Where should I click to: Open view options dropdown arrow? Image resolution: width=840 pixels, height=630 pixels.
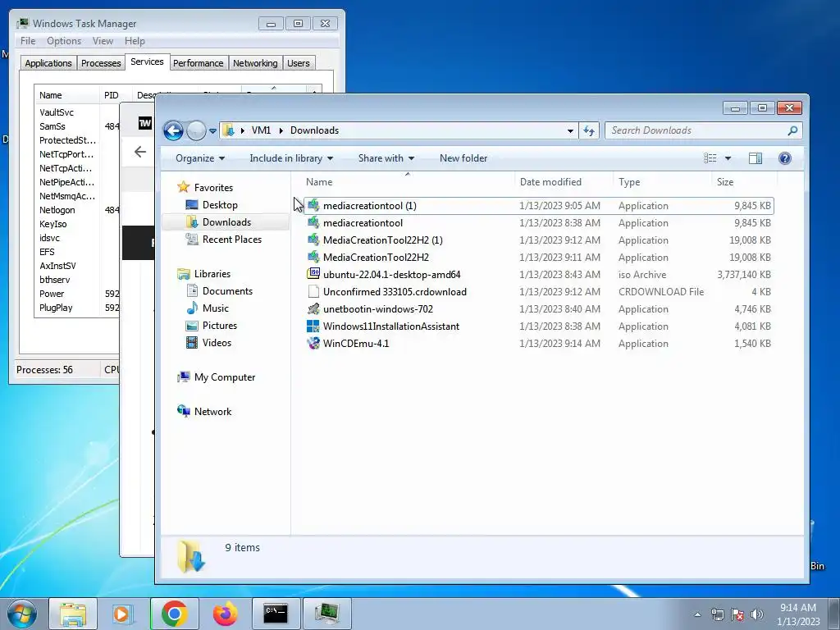[x=728, y=158]
